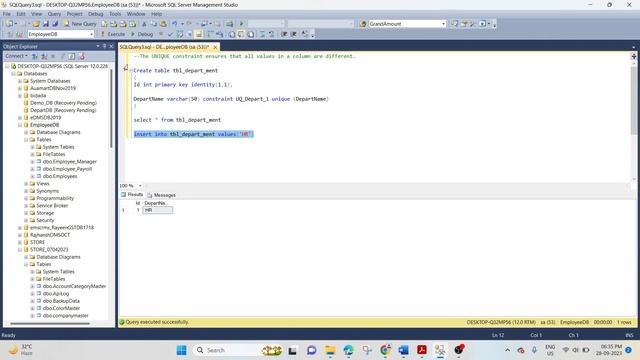Click the select * from tbl_depart_ment line
Viewport: 640px width, 360px height.
(x=177, y=120)
